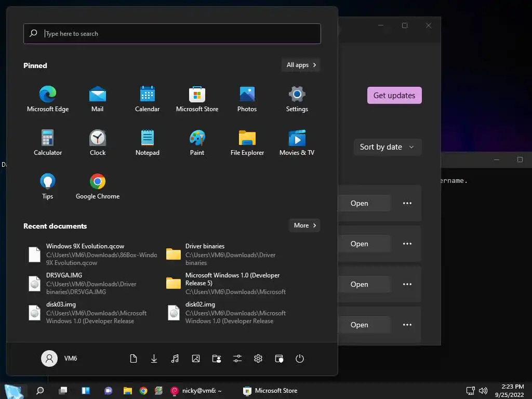Screen dimensions: 532x399
Task: Open Settings gear in Start footer
Action: point(258,358)
